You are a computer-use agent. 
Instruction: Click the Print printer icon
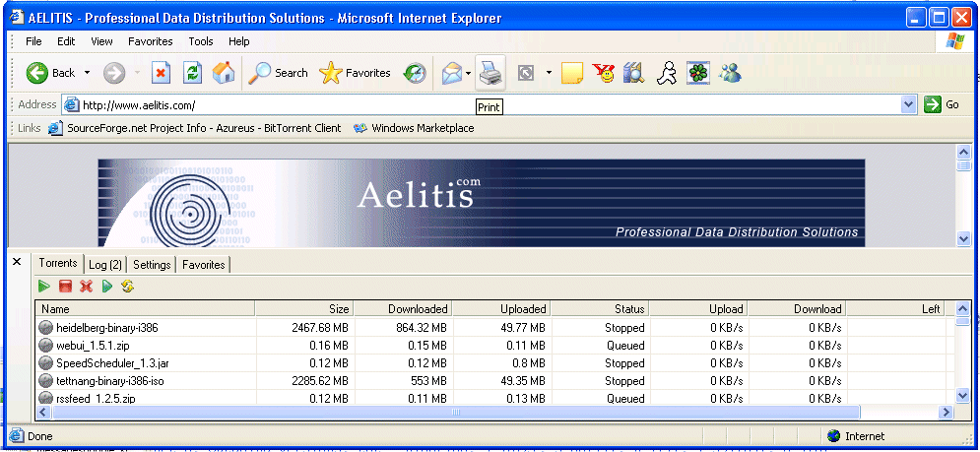tap(490, 73)
